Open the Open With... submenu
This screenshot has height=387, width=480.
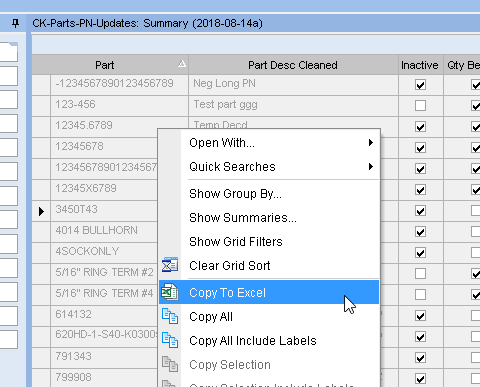point(269,143)
